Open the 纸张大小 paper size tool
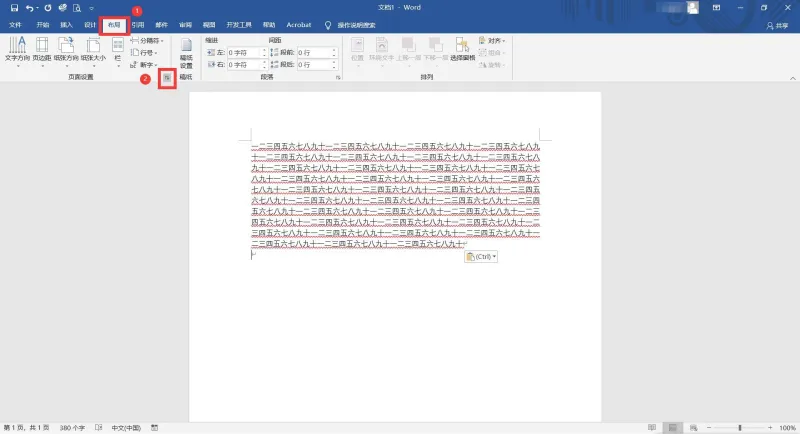Viewport: 800px width, 434px height. [x=93, y=50]
